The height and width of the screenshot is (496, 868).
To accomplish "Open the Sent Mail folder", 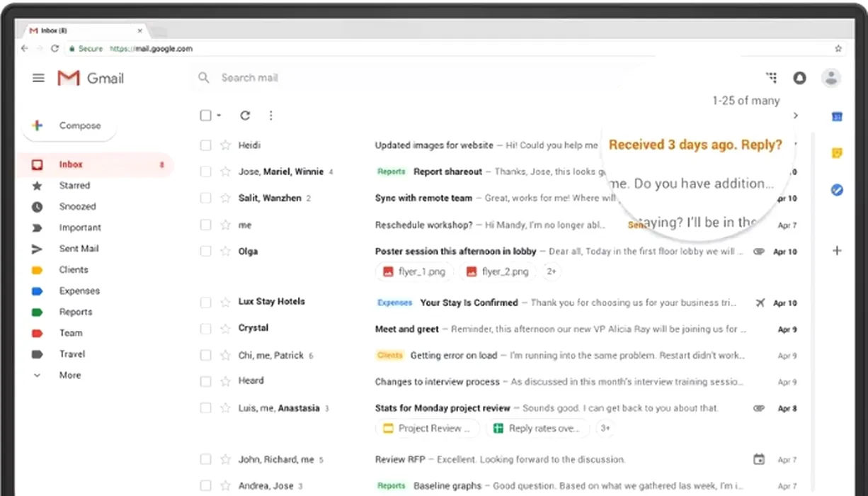I will click(79, 249).
